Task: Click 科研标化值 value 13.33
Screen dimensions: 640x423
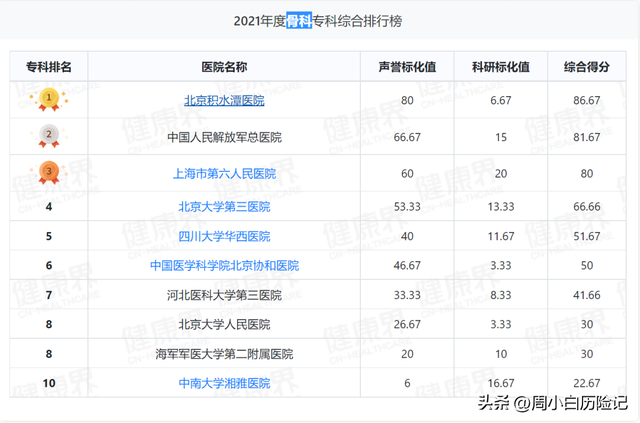Action: click(x=501, y=207)
